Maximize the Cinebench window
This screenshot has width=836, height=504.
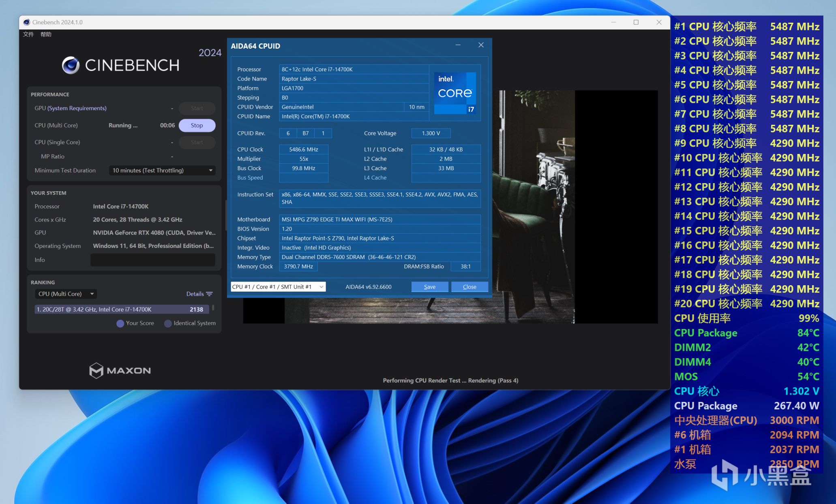pyautogui.click(x=636, y=22)
